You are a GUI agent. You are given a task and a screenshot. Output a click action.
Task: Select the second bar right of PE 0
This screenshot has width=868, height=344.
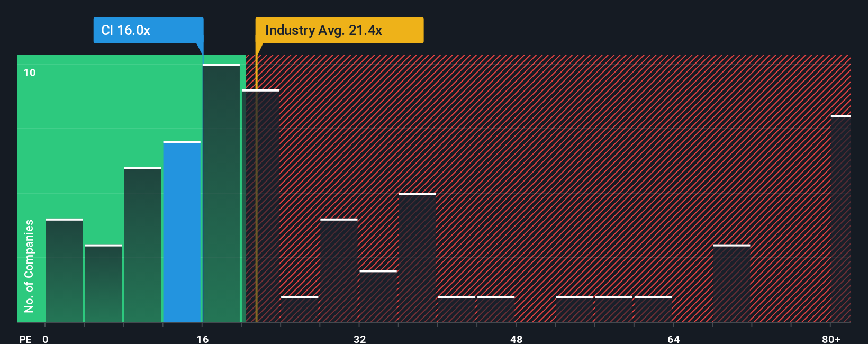[x=103, y=283]
